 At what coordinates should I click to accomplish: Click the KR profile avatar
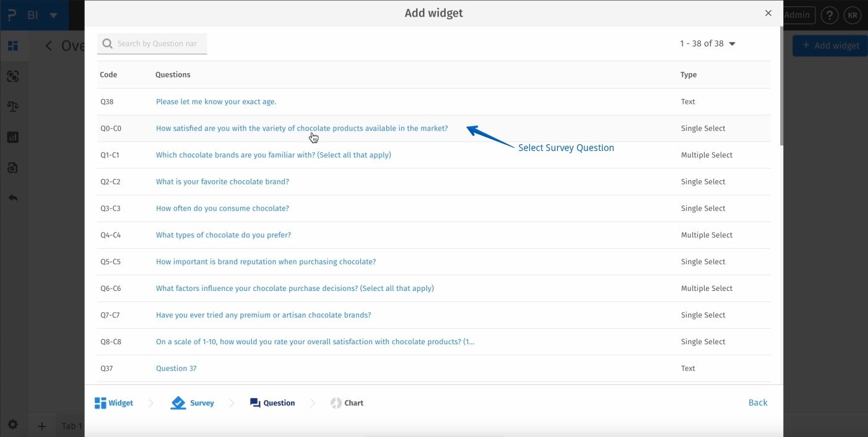[x=853, y=15]
